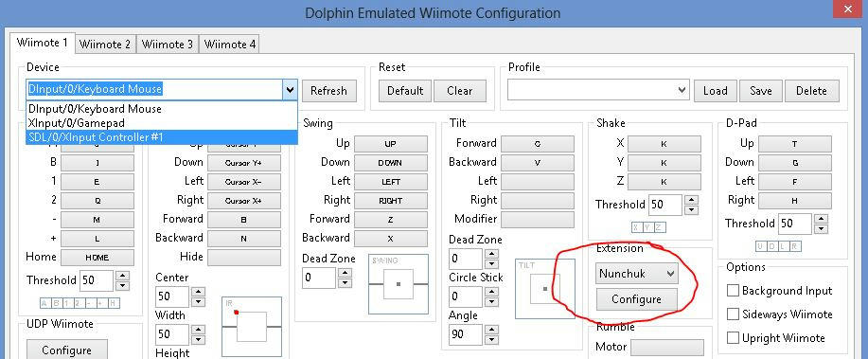
Task: Remap D-Pad Up T button
Action: point(795,144)
